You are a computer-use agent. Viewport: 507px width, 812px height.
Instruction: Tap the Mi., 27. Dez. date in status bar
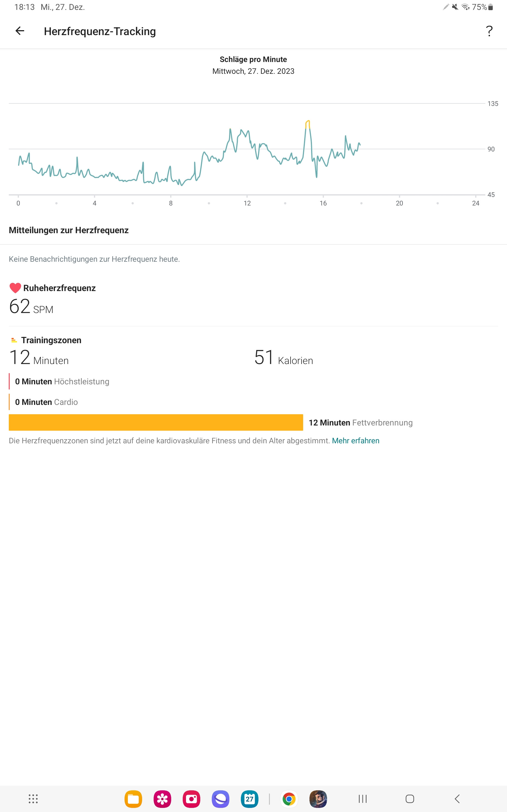point(63,7)
